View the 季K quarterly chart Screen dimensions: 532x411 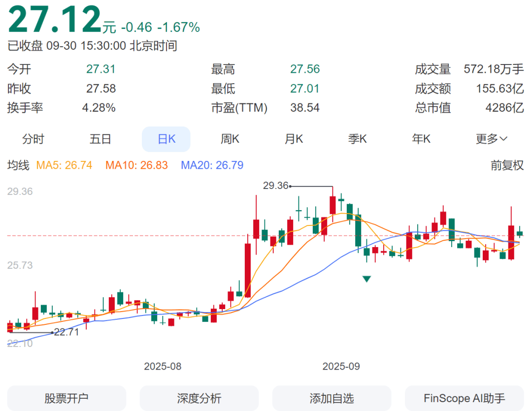click(357, 139)
